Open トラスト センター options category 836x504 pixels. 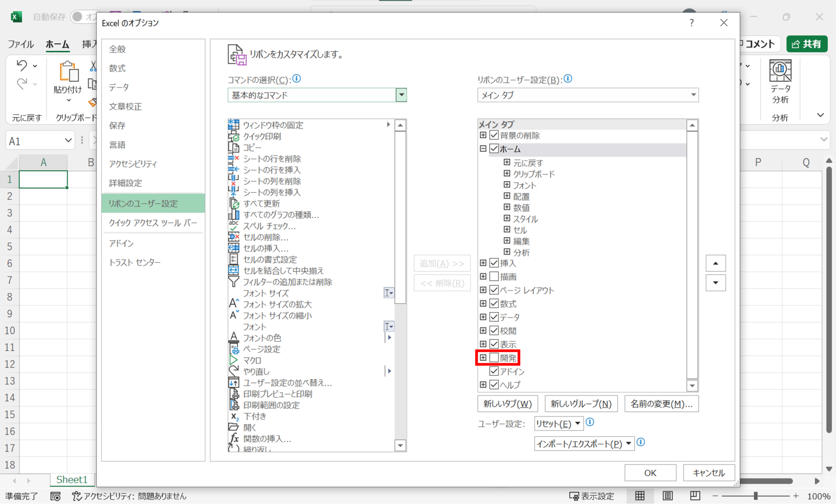click(x=135, y=262)
